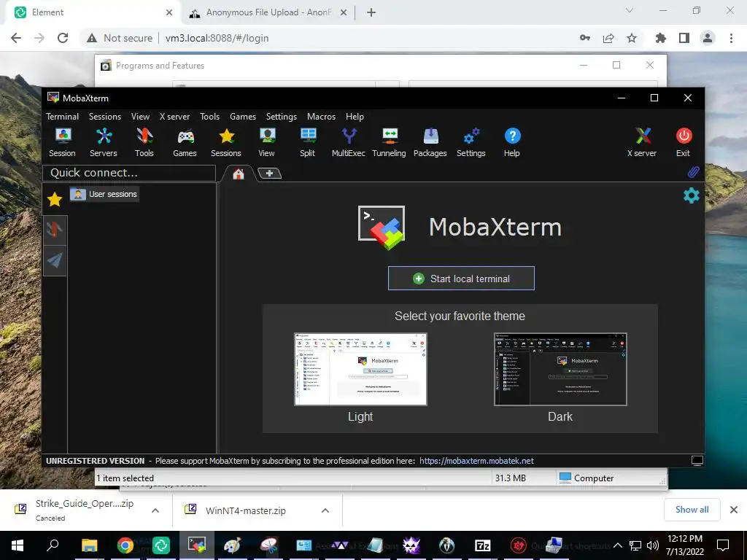Open the Tools toolbar icon

pos(144,142)
